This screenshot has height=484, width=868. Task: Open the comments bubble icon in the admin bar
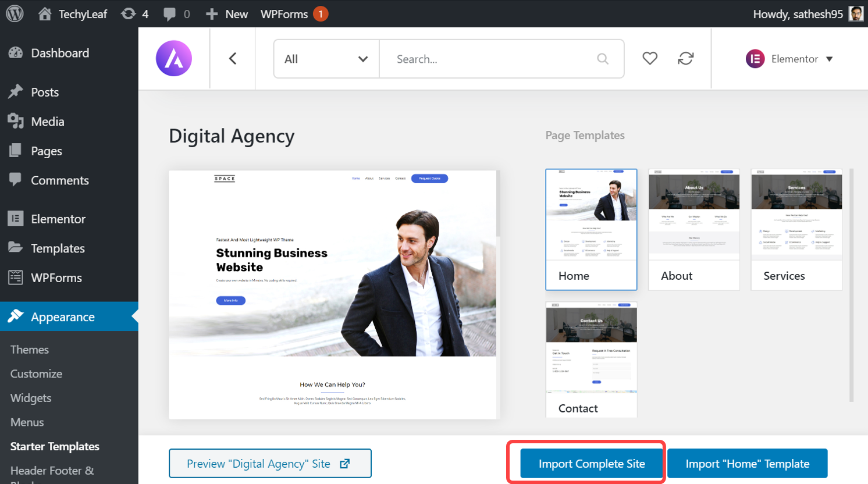(169, 14)
